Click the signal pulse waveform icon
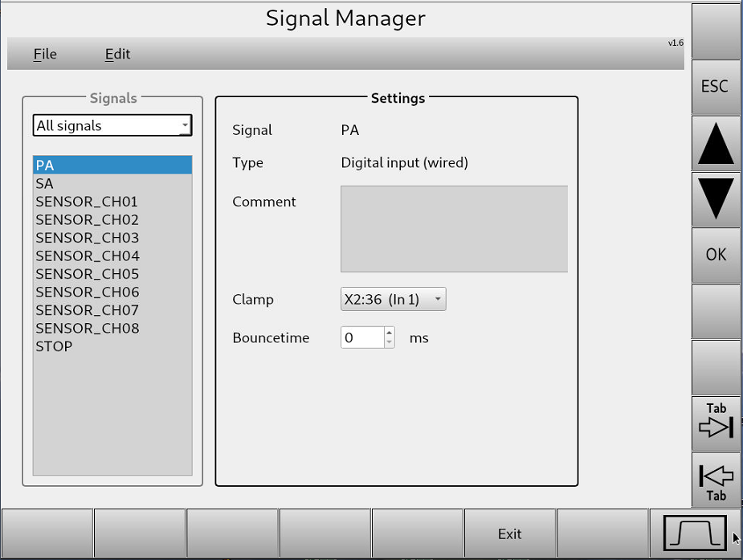 click(696, 533)
